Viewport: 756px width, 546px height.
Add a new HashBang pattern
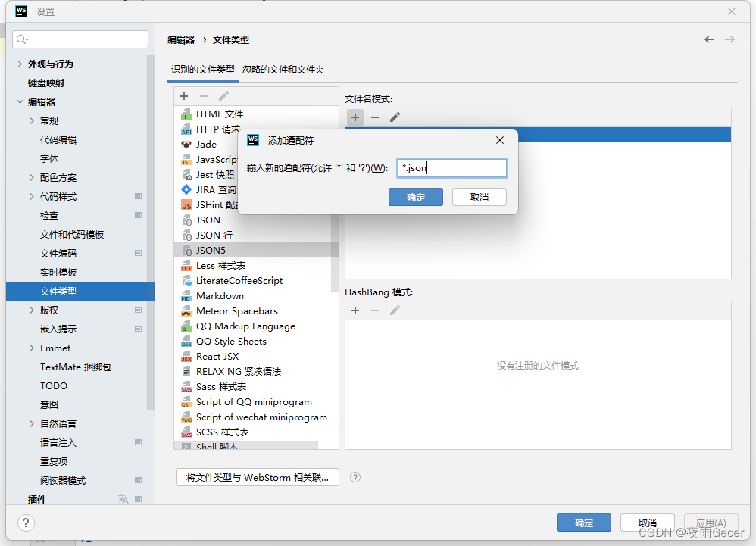pyautogui.click(x=355, y=310)
